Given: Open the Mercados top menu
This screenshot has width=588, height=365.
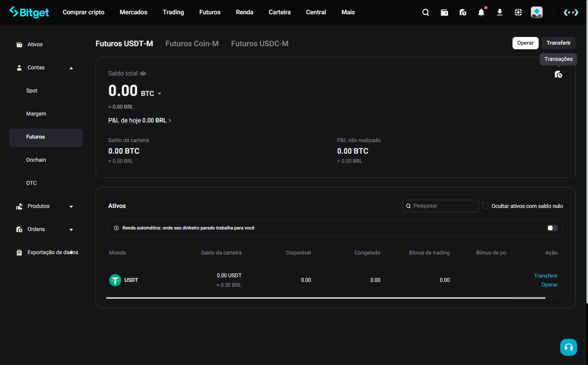Looking at the screenshot, I should coord(133,12).
